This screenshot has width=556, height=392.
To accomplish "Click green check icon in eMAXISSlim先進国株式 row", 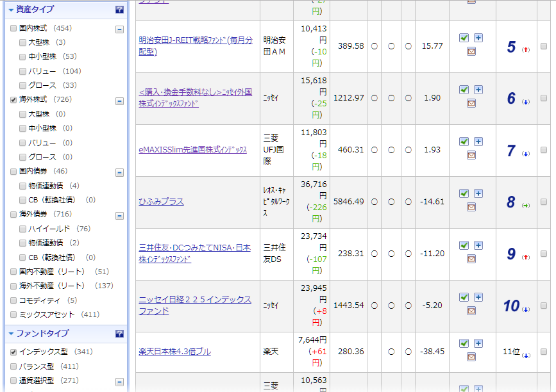I will coord(464,142).
